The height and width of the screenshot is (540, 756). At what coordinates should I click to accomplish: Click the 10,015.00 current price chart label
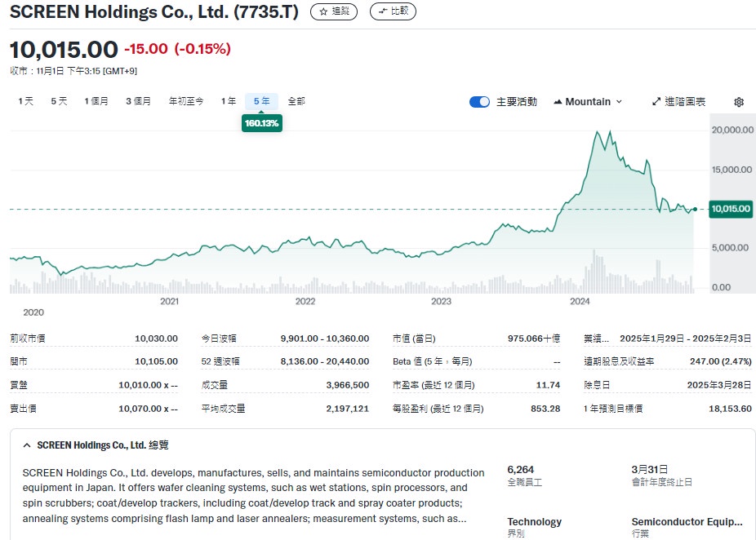pos(731,209)
